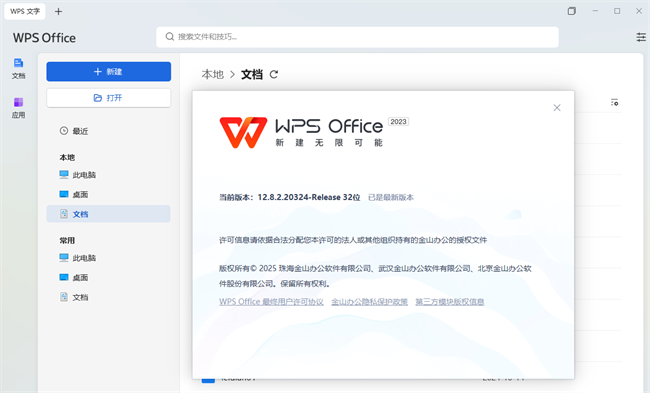Click the version number 12.8.2.20324-Release text
Screen dimensions: 650x393
299,197
